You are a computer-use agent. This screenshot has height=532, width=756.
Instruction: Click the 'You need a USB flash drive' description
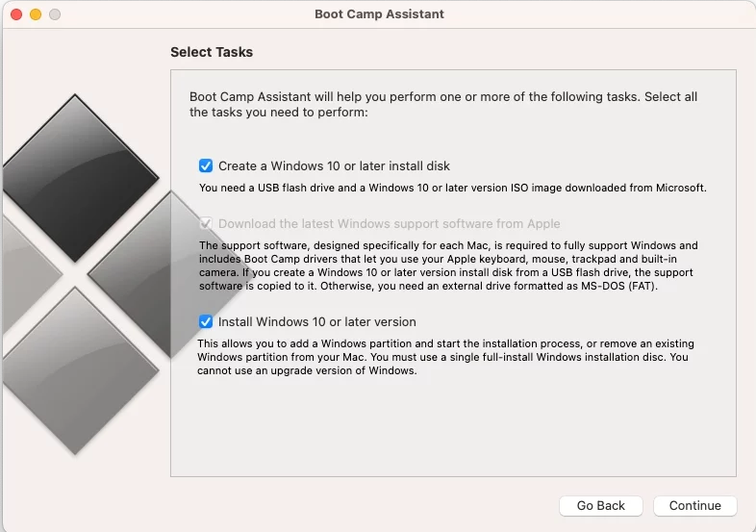click(453, 188)
